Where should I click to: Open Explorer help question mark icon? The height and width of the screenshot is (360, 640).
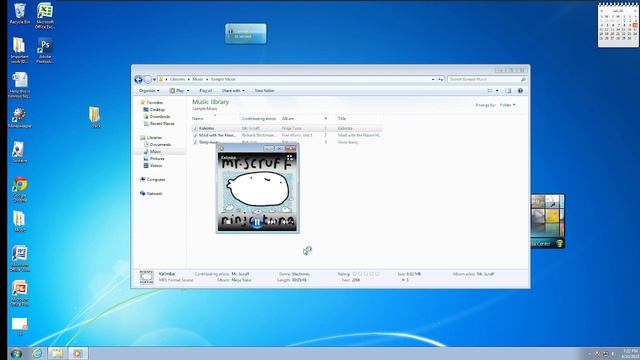click(520, 91)
